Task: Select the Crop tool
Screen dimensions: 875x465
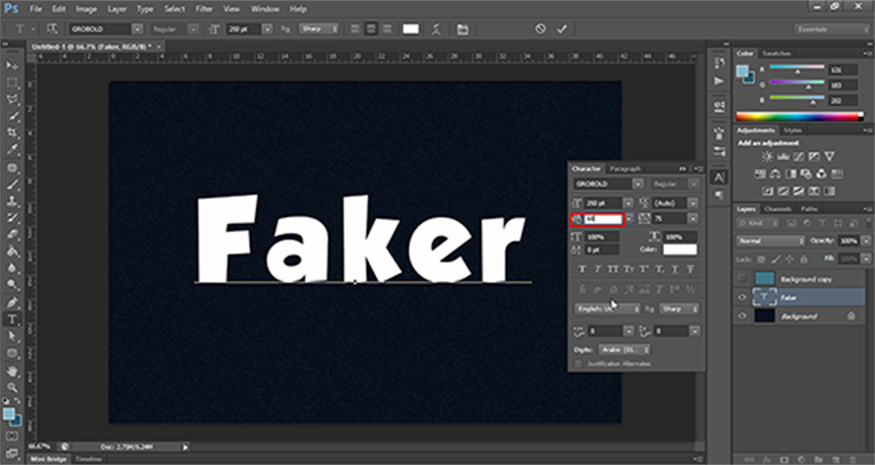Action: point(12,133)
